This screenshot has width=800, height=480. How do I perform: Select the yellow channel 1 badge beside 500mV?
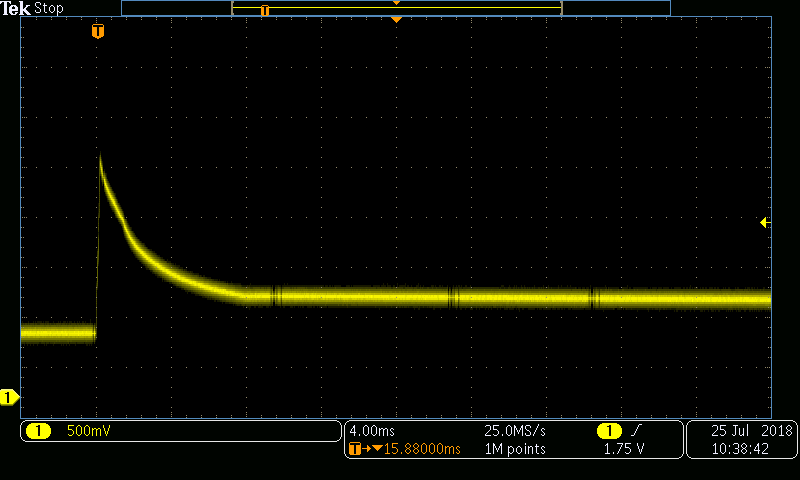click(x=38, y=431)
